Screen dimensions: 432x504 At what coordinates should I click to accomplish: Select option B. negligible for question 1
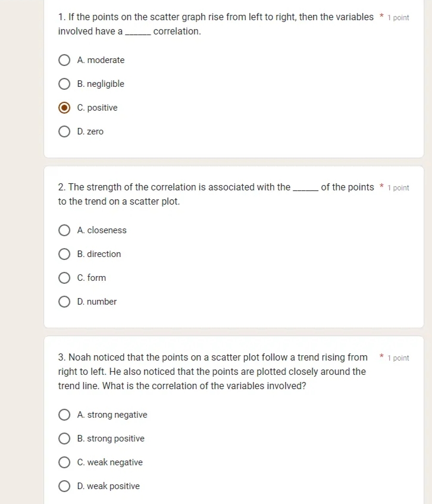pos(64,84)
